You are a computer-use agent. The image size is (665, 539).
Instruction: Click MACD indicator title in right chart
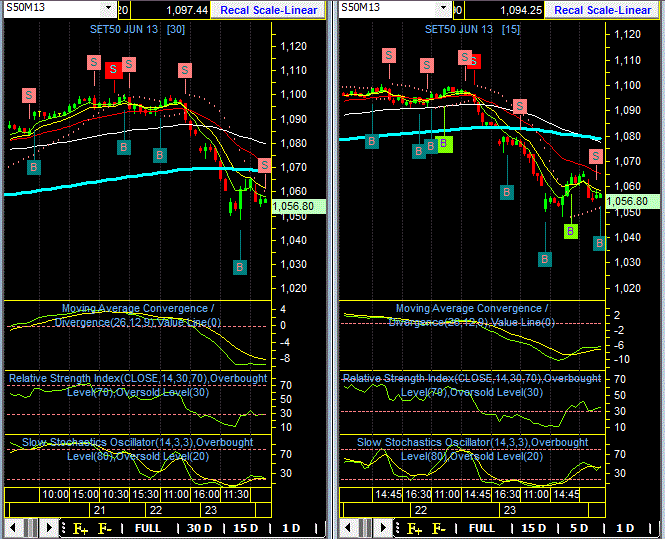(x=472, y=315)
